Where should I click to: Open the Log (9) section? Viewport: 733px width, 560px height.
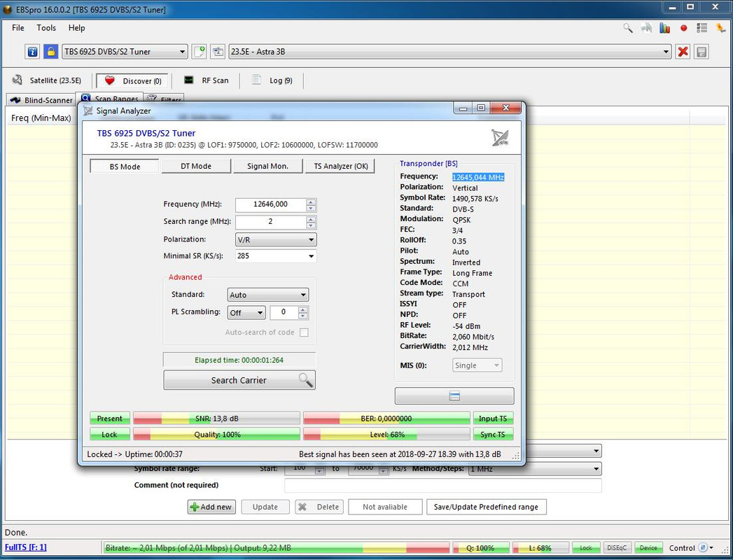click(272, 80)
